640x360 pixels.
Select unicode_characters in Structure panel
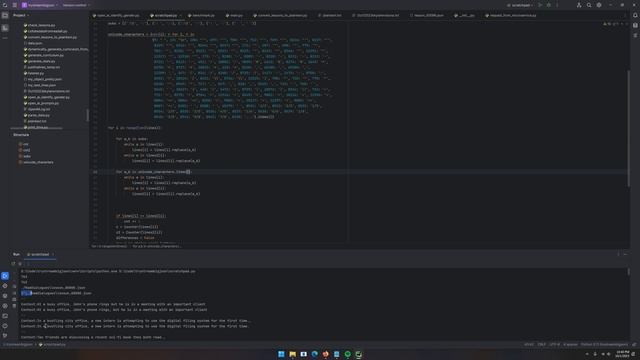coord(36,162)
